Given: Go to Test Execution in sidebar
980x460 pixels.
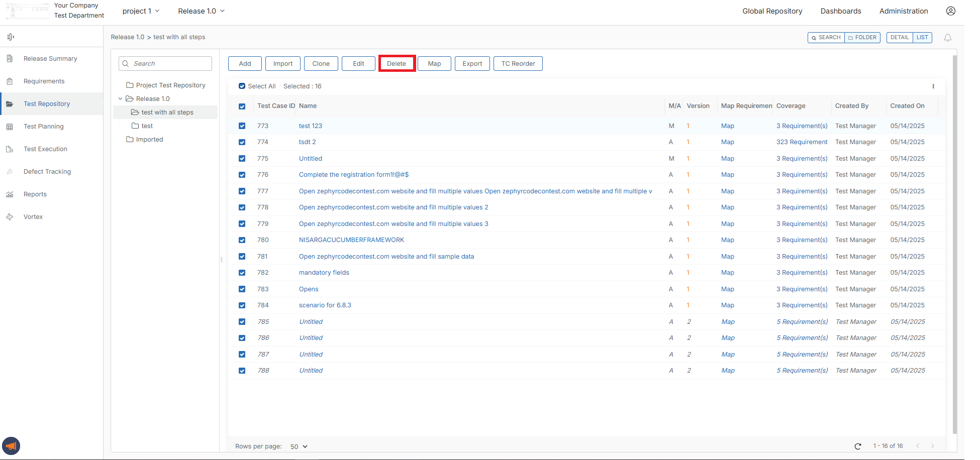Looking at the screenshot, I should click(45, 149).
